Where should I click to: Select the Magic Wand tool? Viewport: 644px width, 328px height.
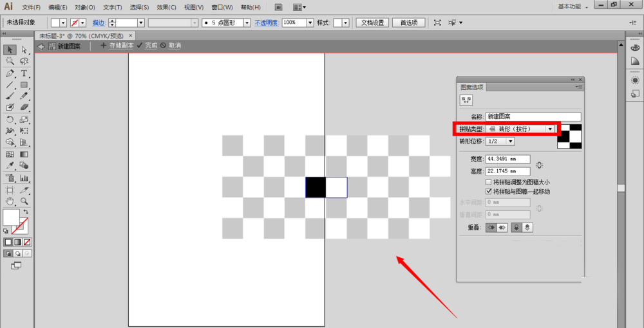click(x=10, y=62)
